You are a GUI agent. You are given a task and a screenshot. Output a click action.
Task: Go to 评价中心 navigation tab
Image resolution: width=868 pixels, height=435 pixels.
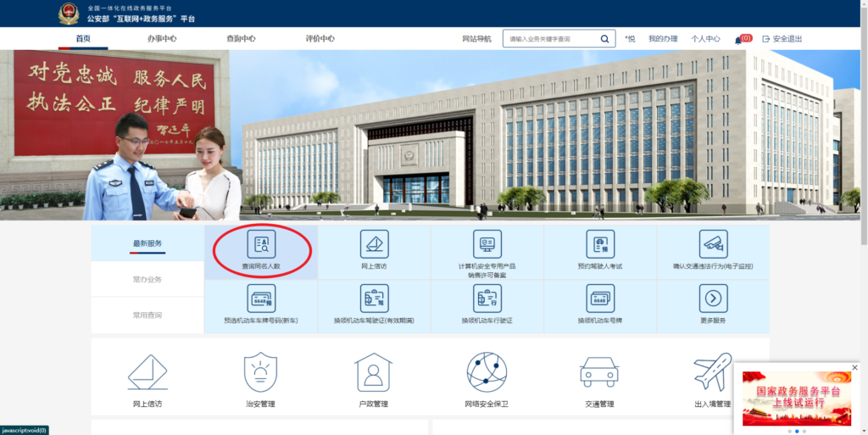[x=320, y=39]
